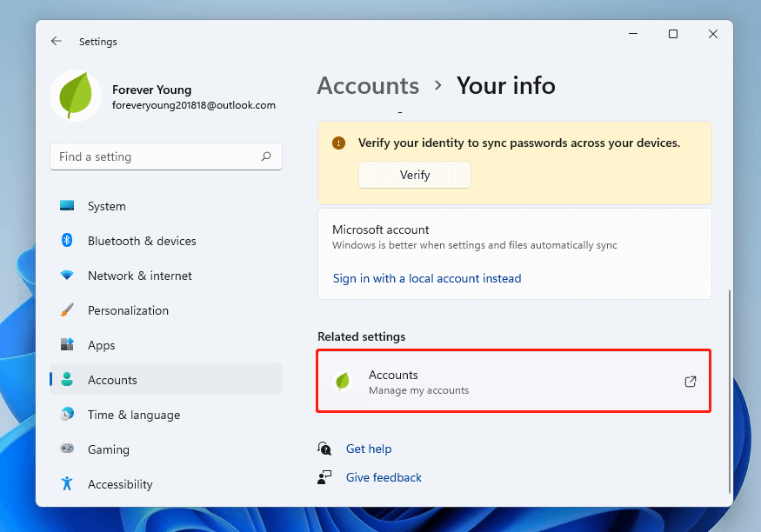This screenshot has width=761, height=532.
Task: Select the Personalization category
Action: 129,310
